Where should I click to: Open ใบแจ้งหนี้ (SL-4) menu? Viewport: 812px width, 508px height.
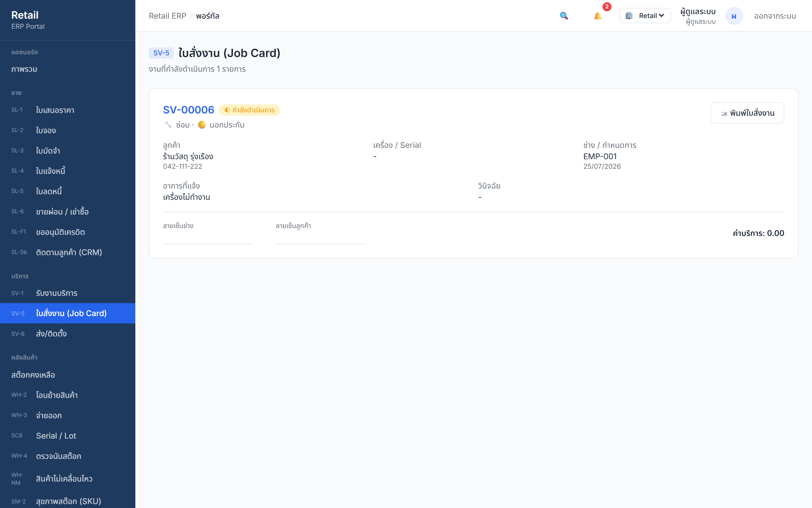click(67, 171)
